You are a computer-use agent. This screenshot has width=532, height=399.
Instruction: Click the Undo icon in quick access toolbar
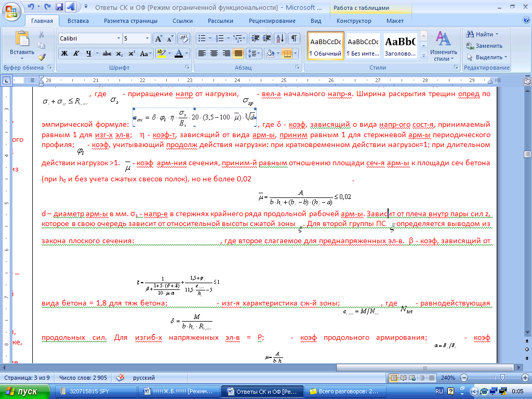pos(31,7)
